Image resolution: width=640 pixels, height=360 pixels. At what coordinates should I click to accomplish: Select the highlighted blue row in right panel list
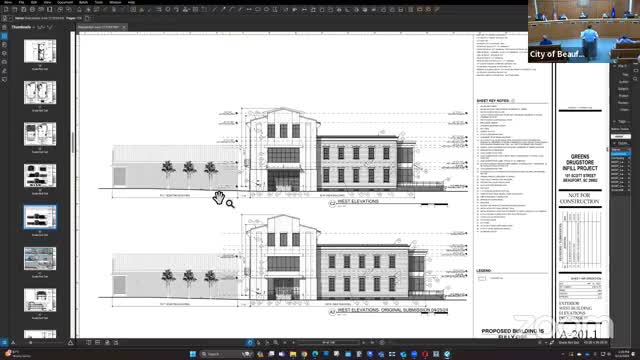pyautogui.click(x=620, y=154)
